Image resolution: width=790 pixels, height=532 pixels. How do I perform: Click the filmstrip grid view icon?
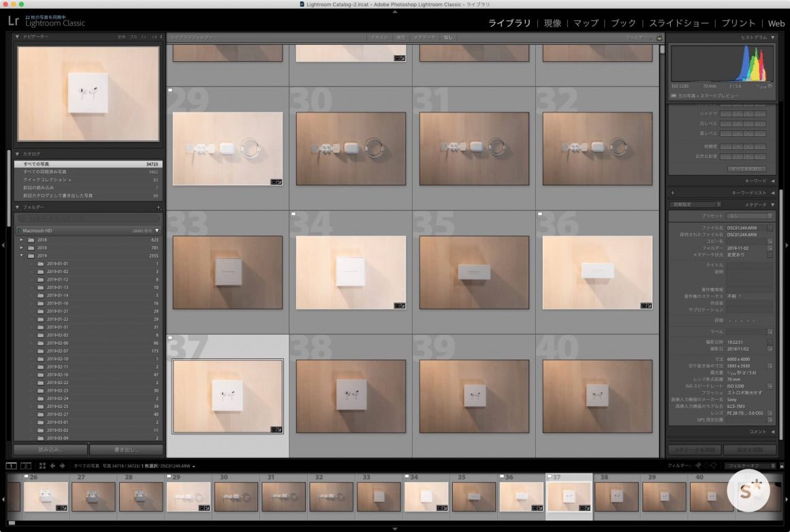click(x=42, y=466)
